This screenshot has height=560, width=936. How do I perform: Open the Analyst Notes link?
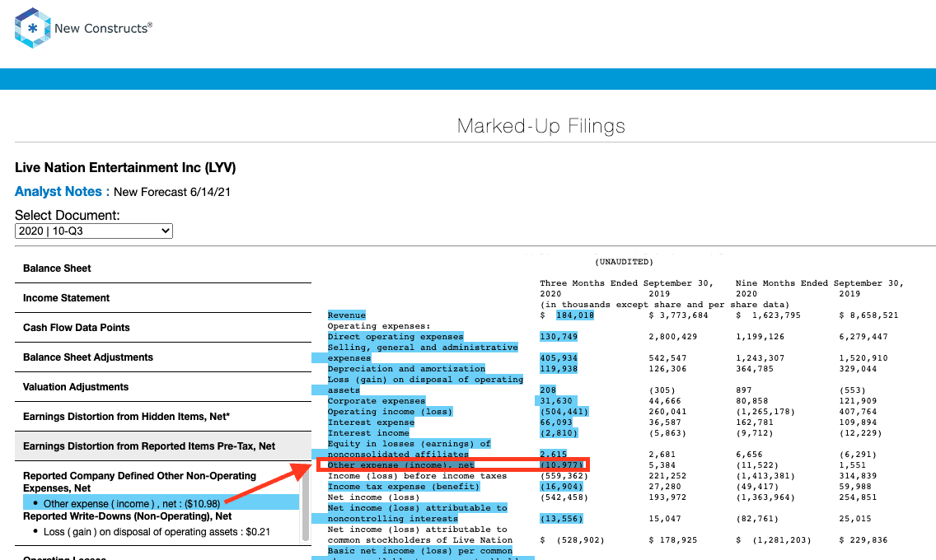[x=58, y=191]
